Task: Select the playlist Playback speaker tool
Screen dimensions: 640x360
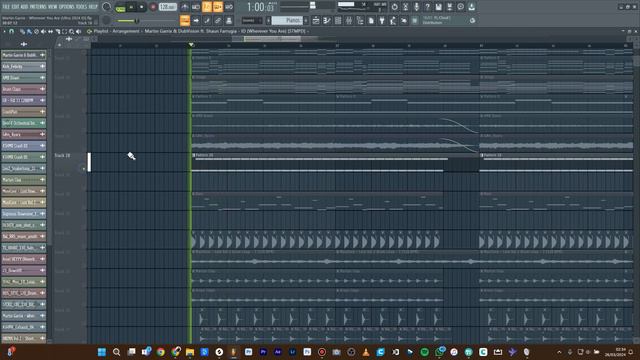Action: tap(78, 31)
